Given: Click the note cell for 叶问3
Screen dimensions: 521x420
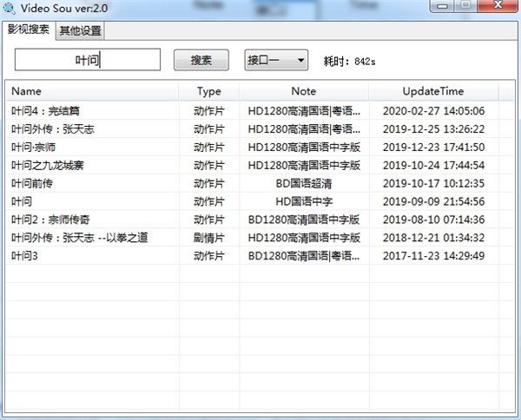Looking at the screenshot, I should pyautogui.click(x=304, y=256).
